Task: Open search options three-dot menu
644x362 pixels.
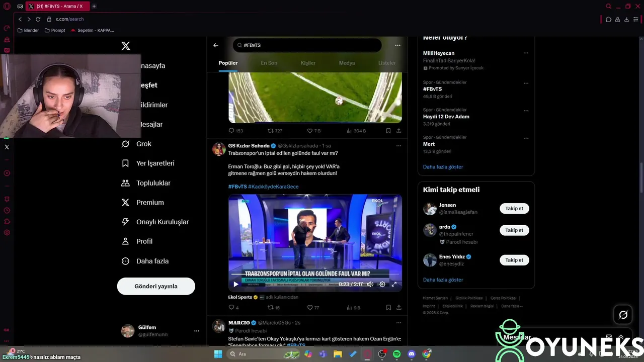Action: coord(397,45)
